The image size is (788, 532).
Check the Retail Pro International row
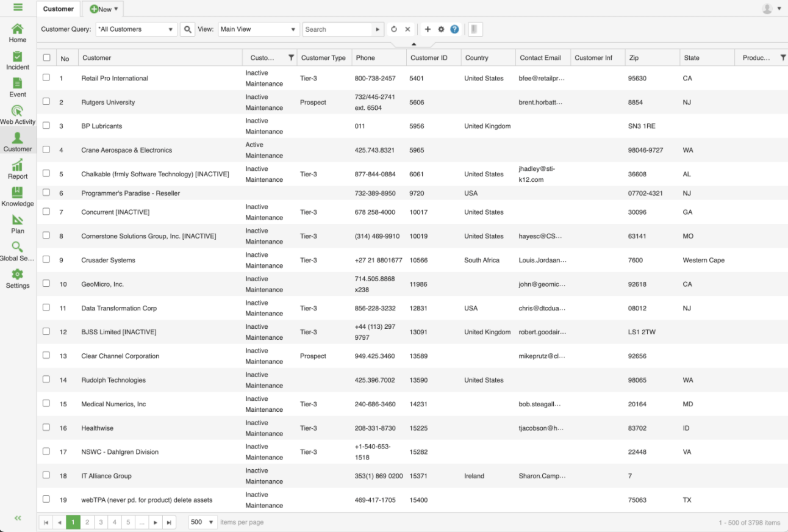click(x=46, y=77)
